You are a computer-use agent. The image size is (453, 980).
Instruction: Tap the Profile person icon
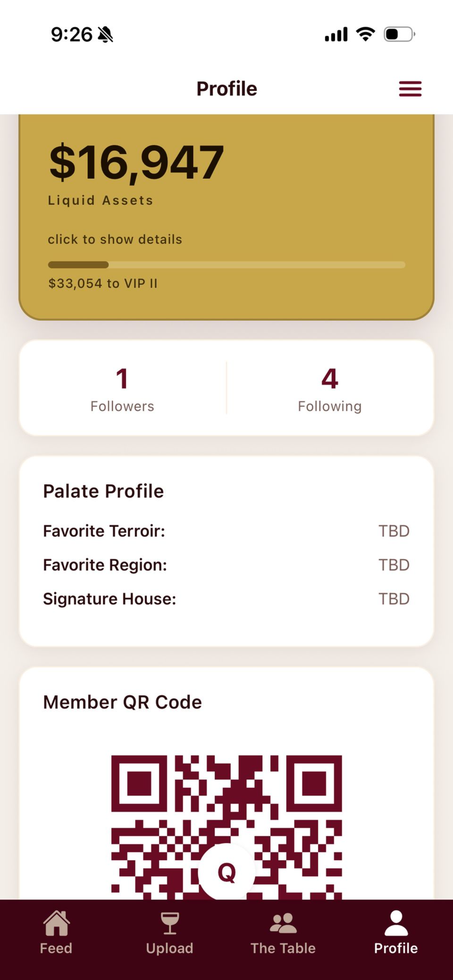click(396, 923)
